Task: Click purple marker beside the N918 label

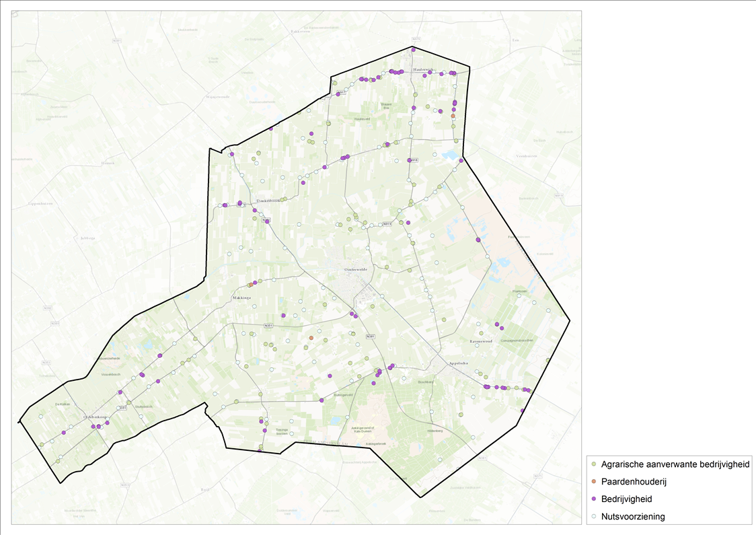Action: pyautogui.click(x=410, y=160)
